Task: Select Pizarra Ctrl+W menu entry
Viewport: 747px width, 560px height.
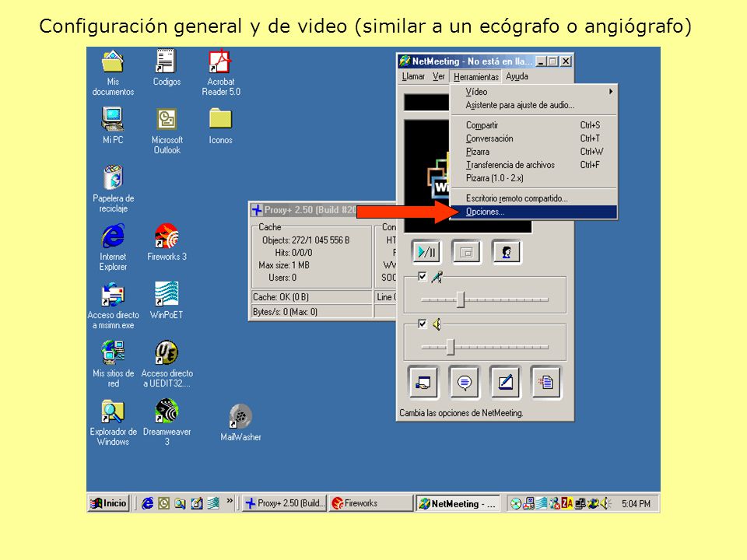Action: pyautogui.click(x=534, y=152)
